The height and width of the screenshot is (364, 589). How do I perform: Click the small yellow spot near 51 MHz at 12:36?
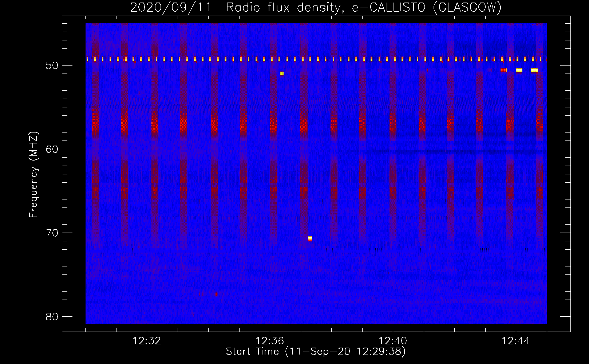coord(282,74)
